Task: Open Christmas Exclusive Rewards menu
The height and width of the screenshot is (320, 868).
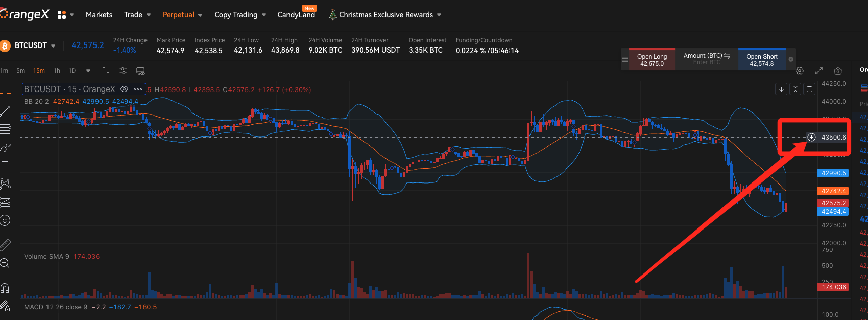Action: (x=386, y=15)
